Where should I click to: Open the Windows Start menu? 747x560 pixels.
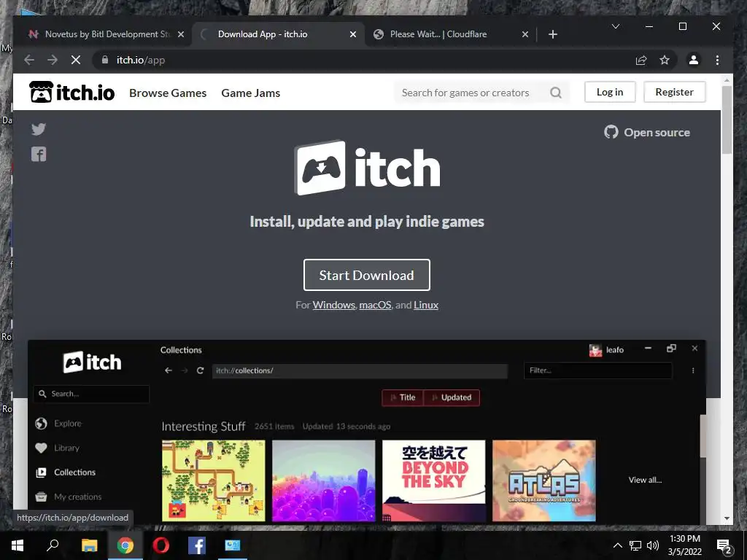point(18,545)
